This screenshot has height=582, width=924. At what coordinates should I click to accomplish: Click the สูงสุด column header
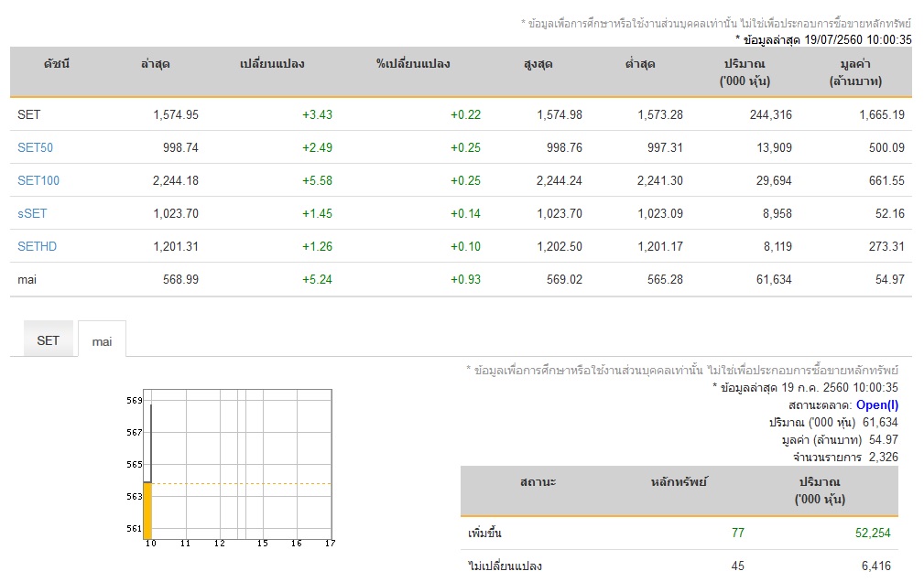click(x=538, y=64)
